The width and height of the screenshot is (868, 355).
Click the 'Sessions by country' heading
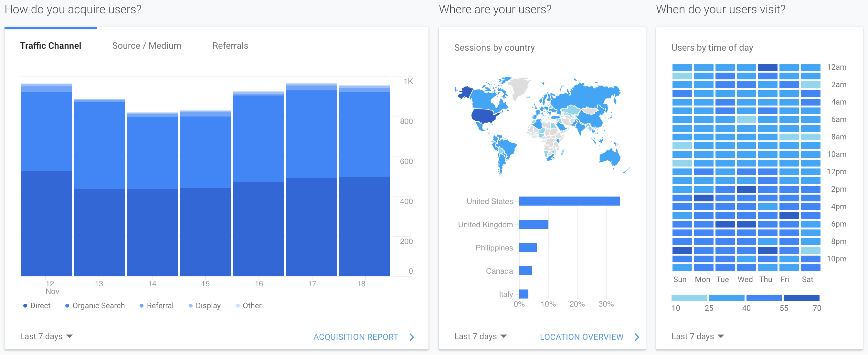[x=494, y=48]
